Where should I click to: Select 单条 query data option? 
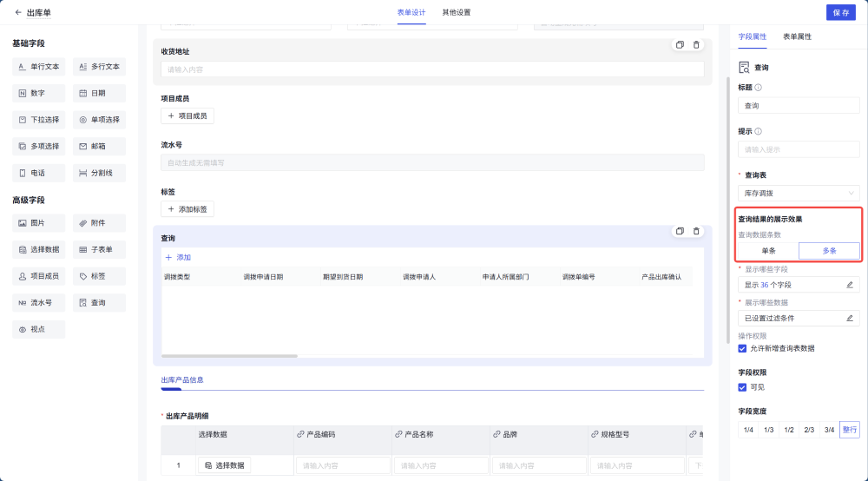[x=768, y=250]
